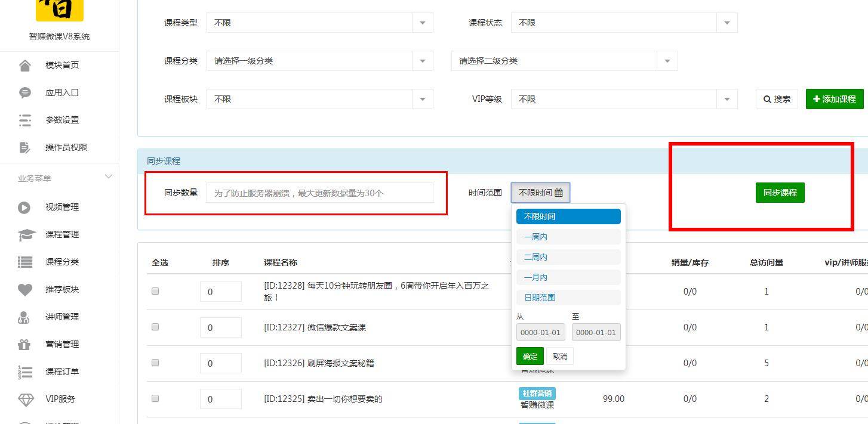
Task: Select the 视频管理 play icon
Action: click(24, 207)
